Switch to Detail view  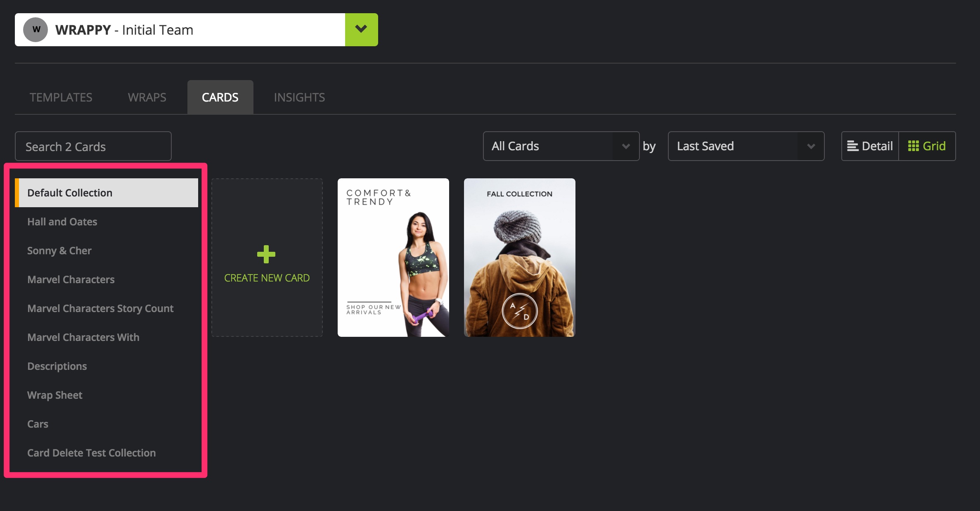tap(870, 146)
